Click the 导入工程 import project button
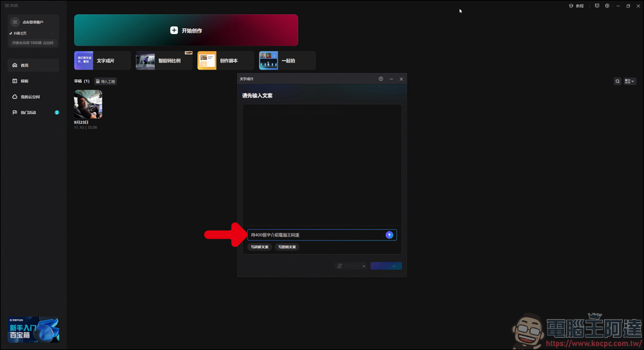Image resolution: width=644 pixels, height=350 pixels. point(106,81)
